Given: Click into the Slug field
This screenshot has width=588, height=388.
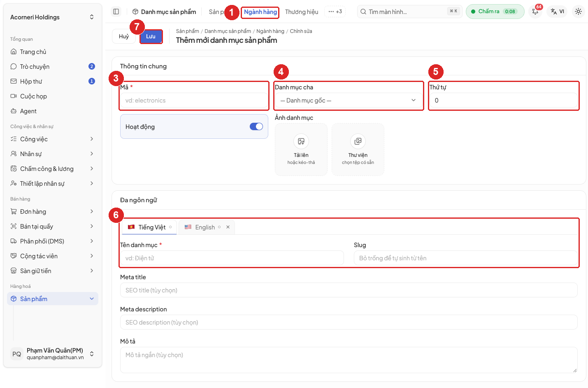Looking at the screenshot, I should click(x=466, y=258).
